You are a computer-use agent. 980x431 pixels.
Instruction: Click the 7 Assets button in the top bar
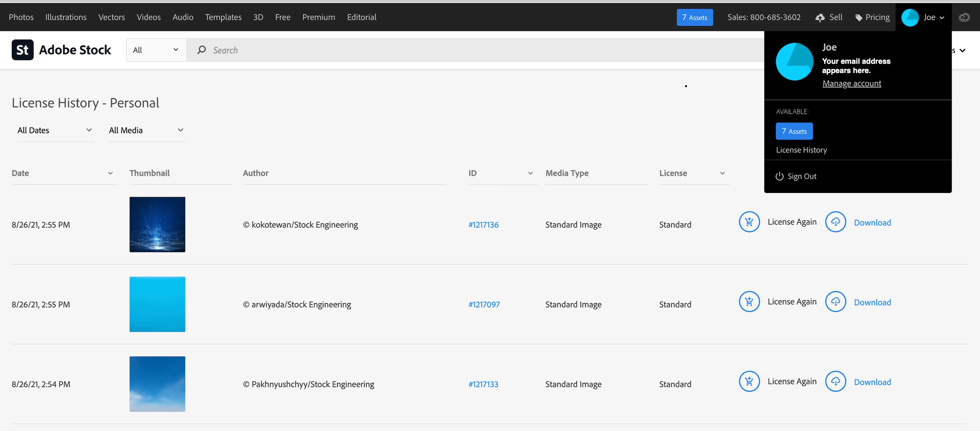pos(694,17)
